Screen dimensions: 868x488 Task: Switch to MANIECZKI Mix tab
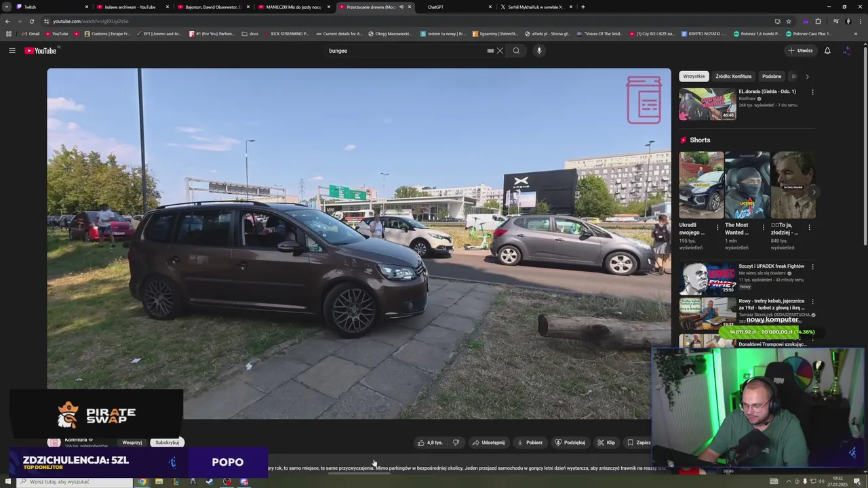tap(294, 7)
